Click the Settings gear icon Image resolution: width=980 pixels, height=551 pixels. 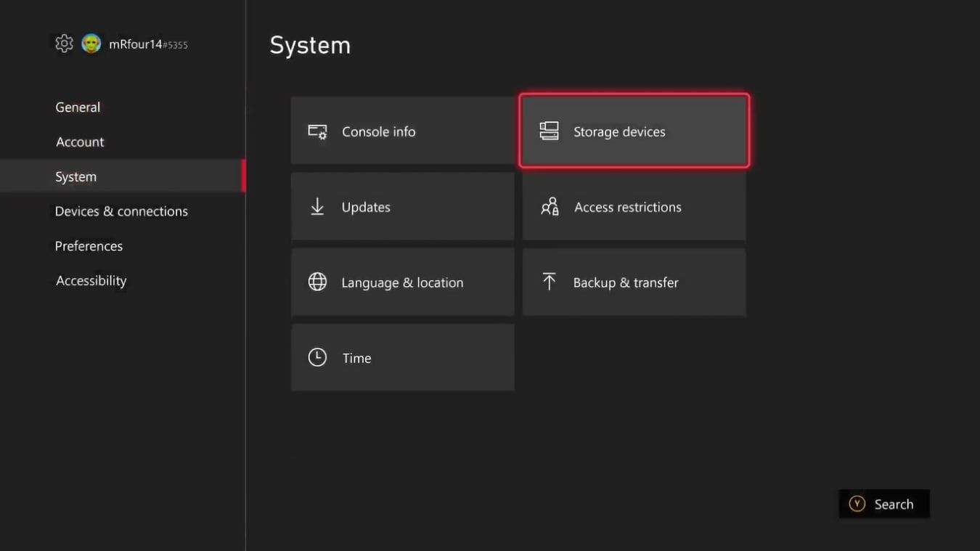click(x=64, y=44)
